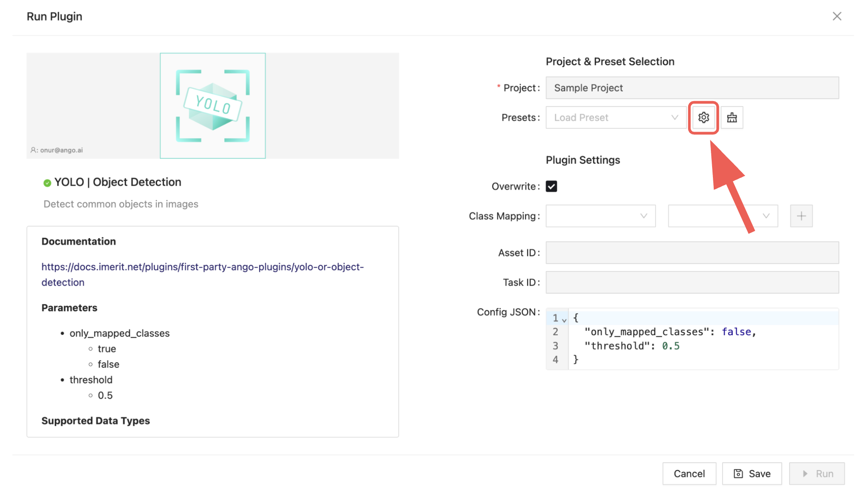This screenshot has width=868, height=490.
Task: Click the Task ID input field
Action: (x=692, y=282)
